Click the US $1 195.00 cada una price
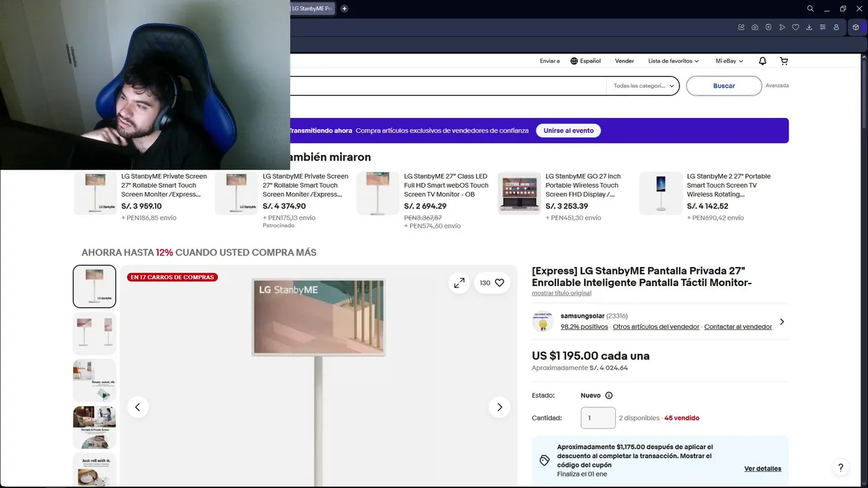Screen dimensions: 868x488 click(x=591, y=356)
